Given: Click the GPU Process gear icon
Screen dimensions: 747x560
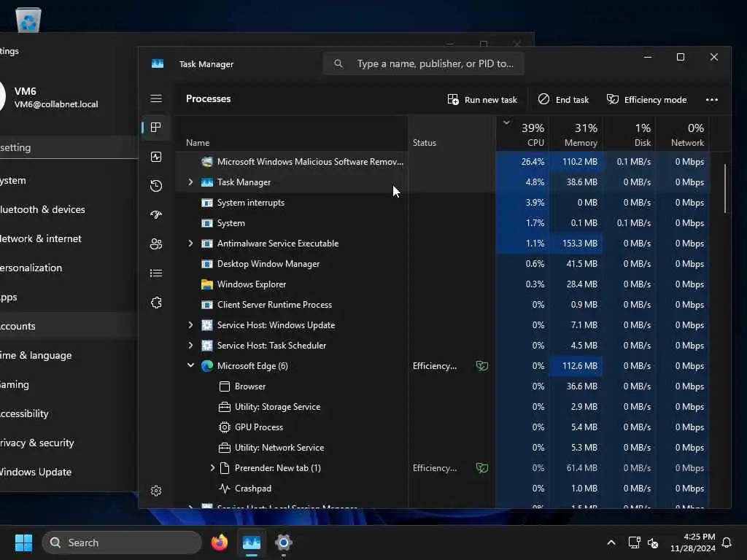Looking at the screenshot, I should pos(225,427).
